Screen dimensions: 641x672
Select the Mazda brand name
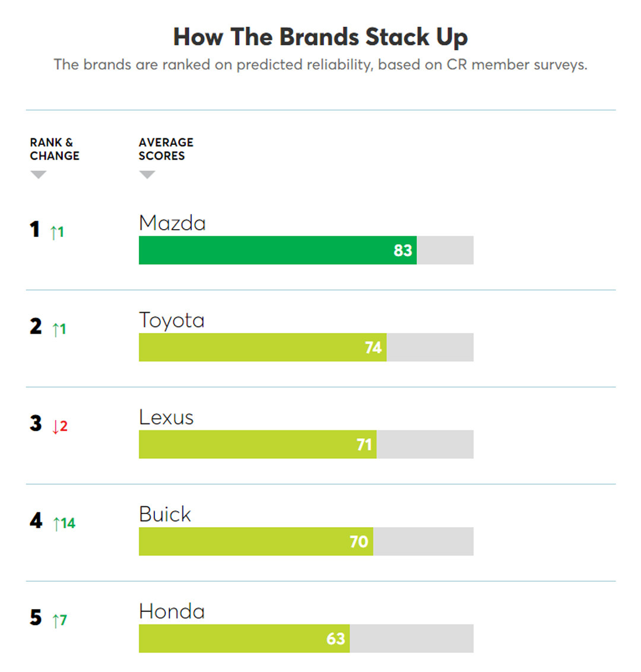tap(172, 223)
